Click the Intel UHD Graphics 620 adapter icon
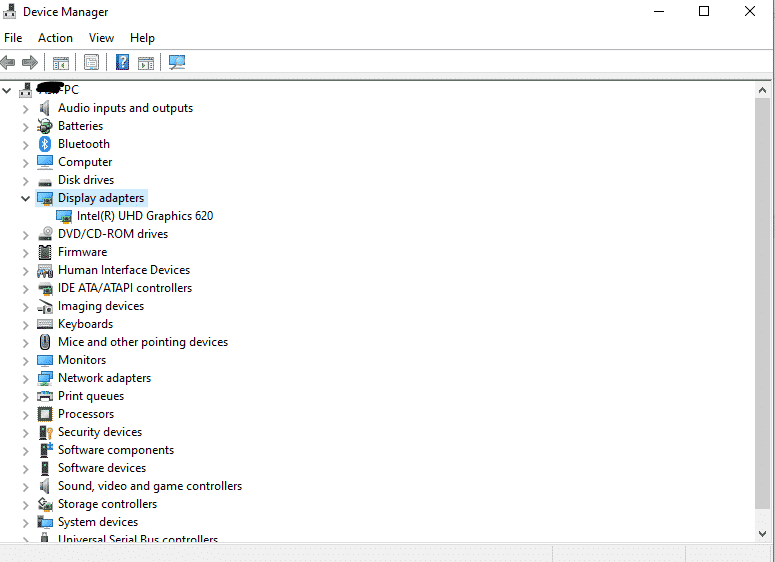 click(64, 216)
